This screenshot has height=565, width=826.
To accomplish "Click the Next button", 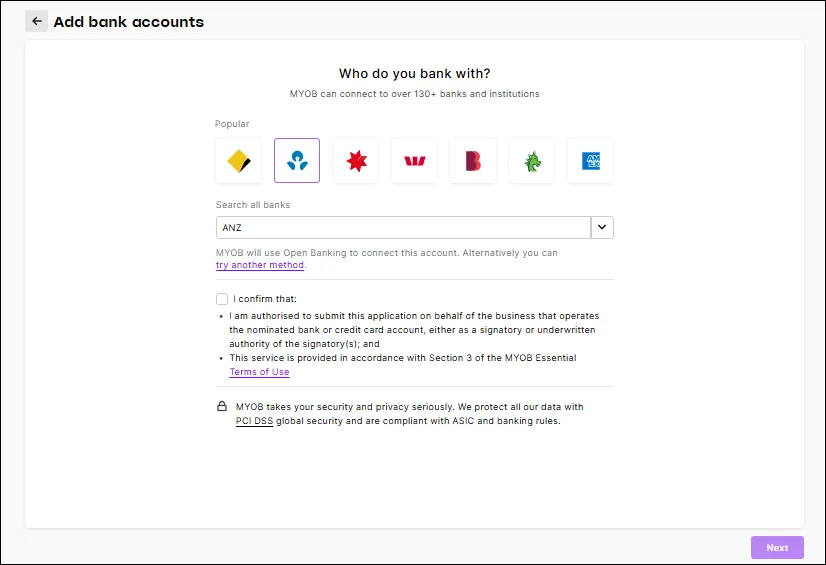I will pyautogui.click(x=777, y=548).
